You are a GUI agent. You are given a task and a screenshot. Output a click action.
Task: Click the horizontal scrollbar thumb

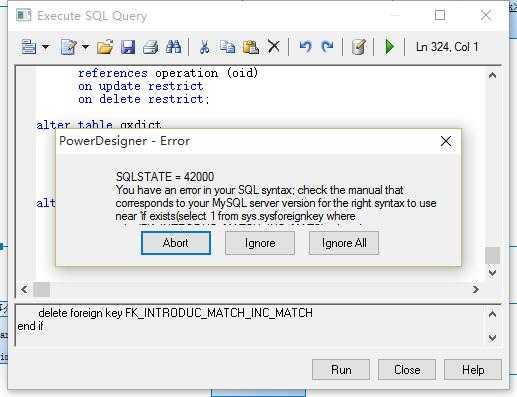coord(42,289)
